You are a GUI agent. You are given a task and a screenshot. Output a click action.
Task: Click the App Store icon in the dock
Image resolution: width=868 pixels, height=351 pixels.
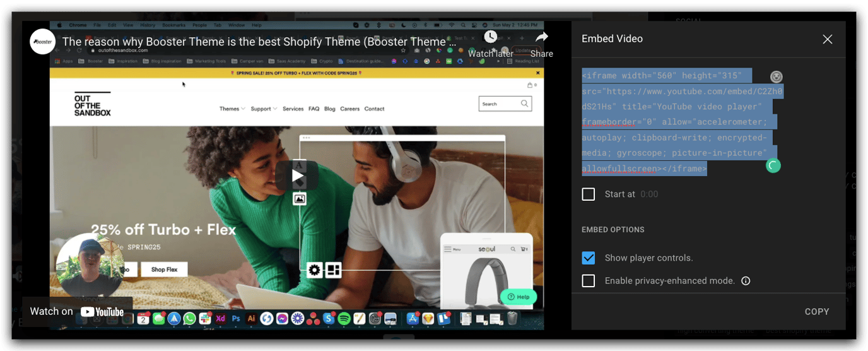413,319
